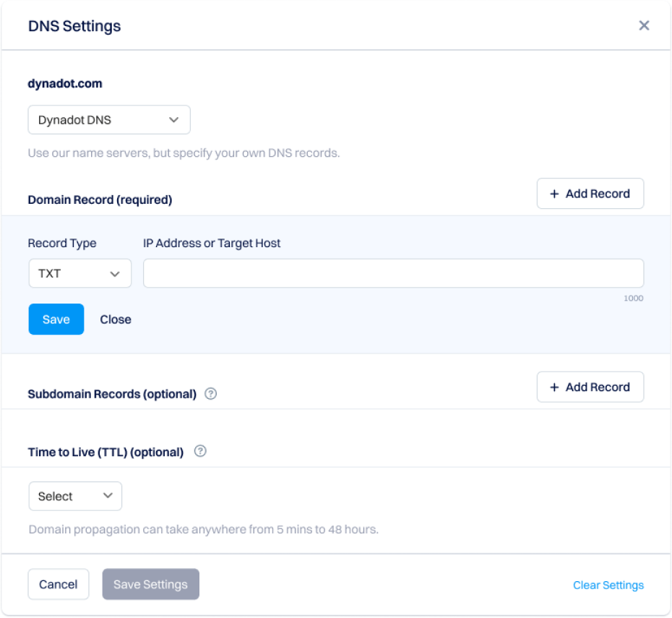Click the Cancel button in the footer
The image size is (672, 618).
click(x=58, y=585)
